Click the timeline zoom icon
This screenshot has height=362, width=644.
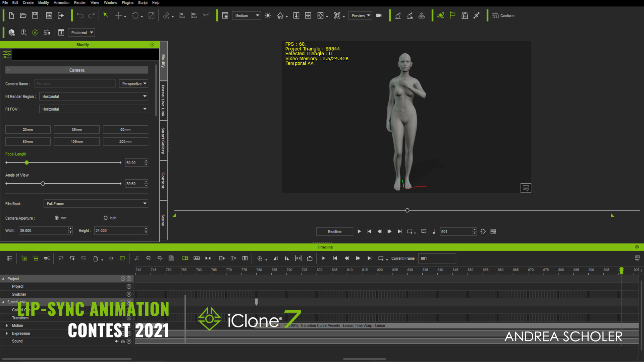260,258
